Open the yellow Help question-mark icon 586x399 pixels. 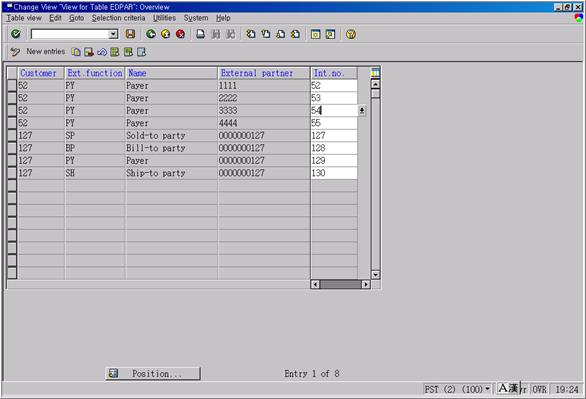coord(351,34)
